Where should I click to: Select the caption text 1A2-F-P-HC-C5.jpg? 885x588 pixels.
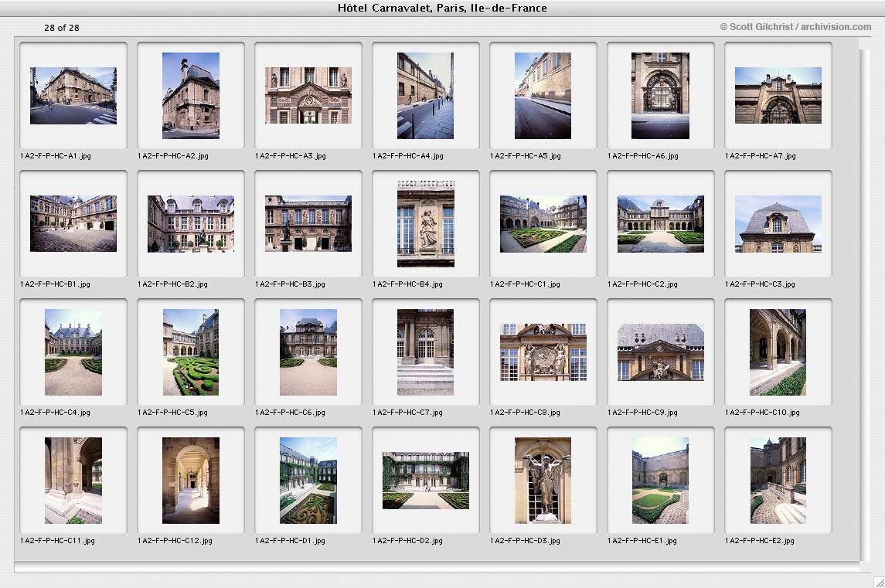point(172,413)
